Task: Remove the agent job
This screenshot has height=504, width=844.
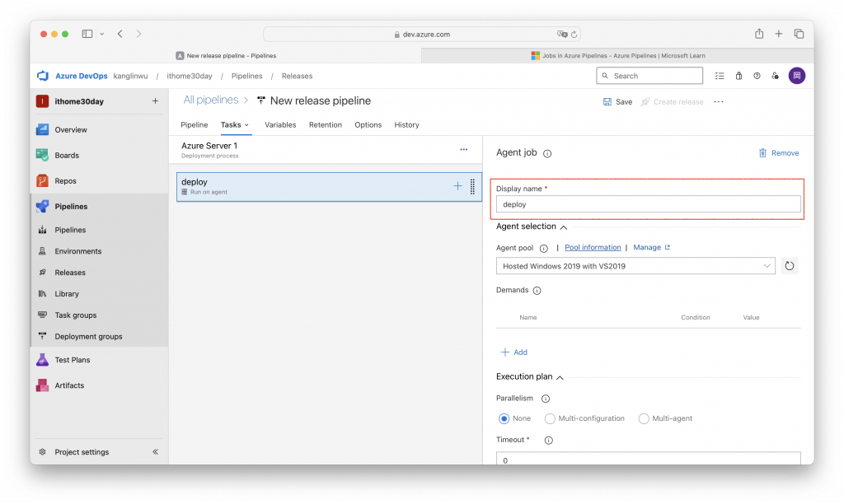Action: click(x=779, y=153)
